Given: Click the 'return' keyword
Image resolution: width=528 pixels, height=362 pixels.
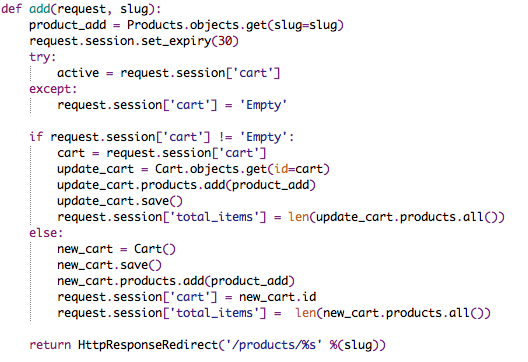Looking at the screenshot, I should click(x=50, y=345).
